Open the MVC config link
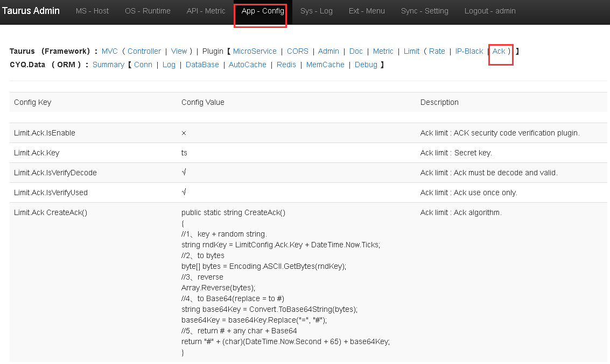Viewport: 610px width, 364px height. pos(109,51)
